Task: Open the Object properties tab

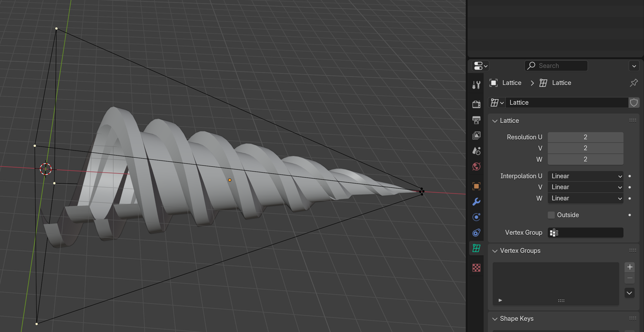Action: point(476,186)
